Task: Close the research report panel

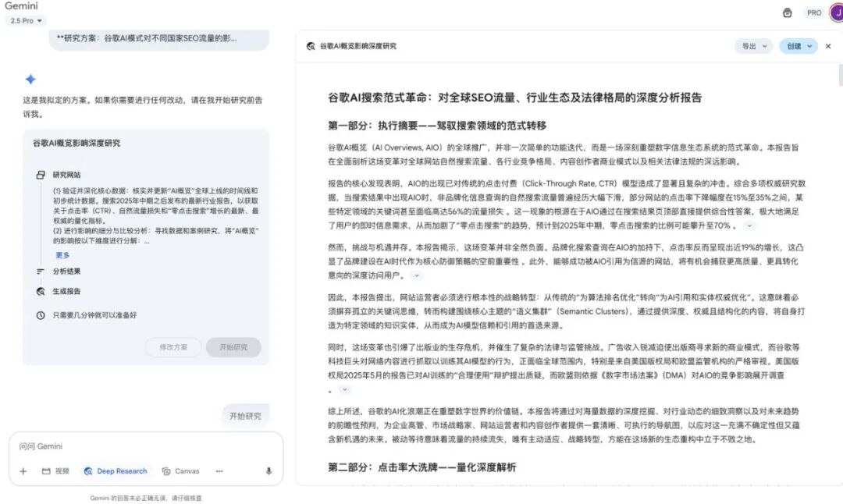Action: [x=828, y=46]
